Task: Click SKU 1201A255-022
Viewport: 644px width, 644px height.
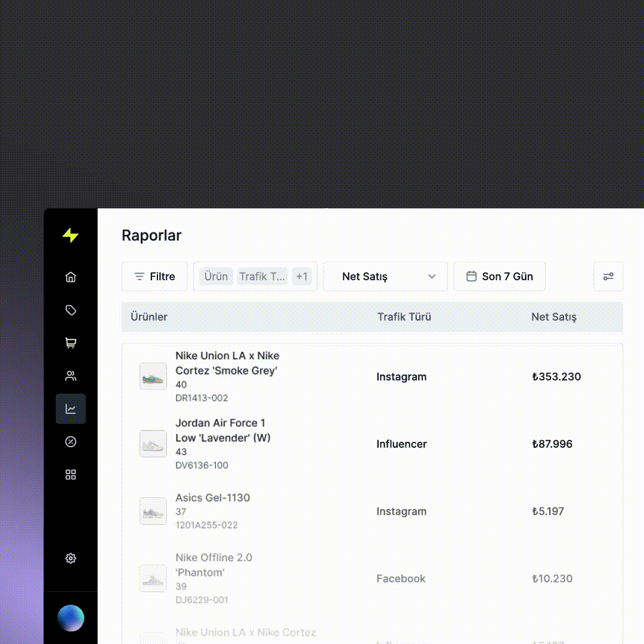Action: click(x=206, y=525)
